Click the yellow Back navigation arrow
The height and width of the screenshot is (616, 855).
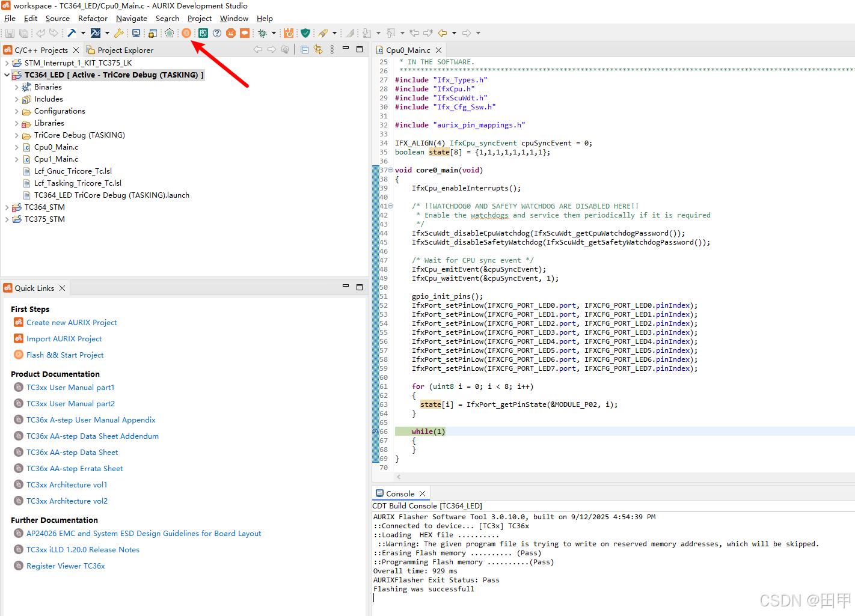(x=443, y=33)
